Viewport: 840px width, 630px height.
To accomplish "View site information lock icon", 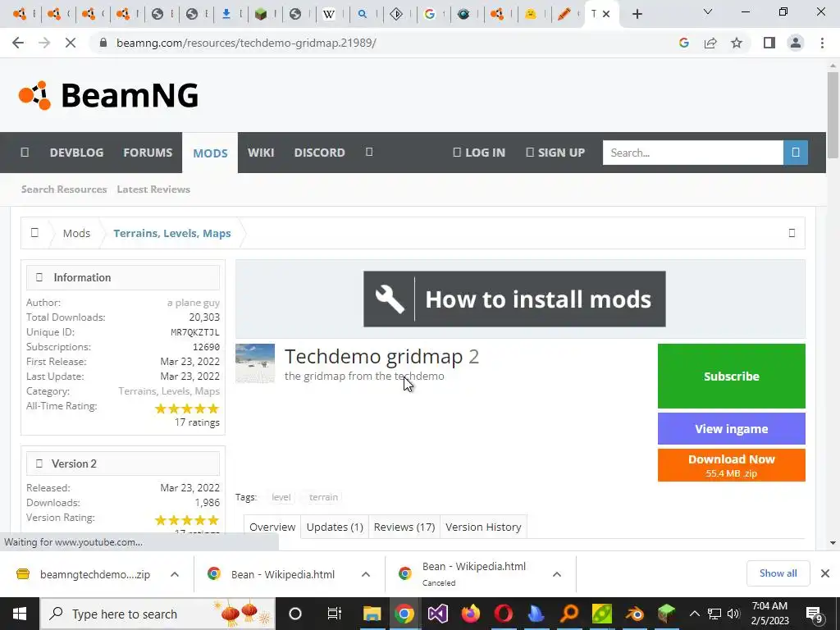I will 103,43.
